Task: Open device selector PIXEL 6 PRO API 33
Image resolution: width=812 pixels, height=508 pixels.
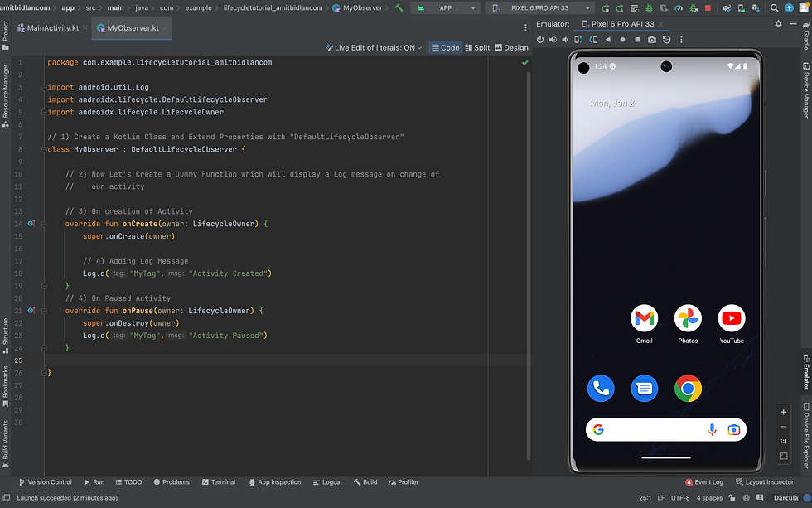Action: tap(540, 7)
